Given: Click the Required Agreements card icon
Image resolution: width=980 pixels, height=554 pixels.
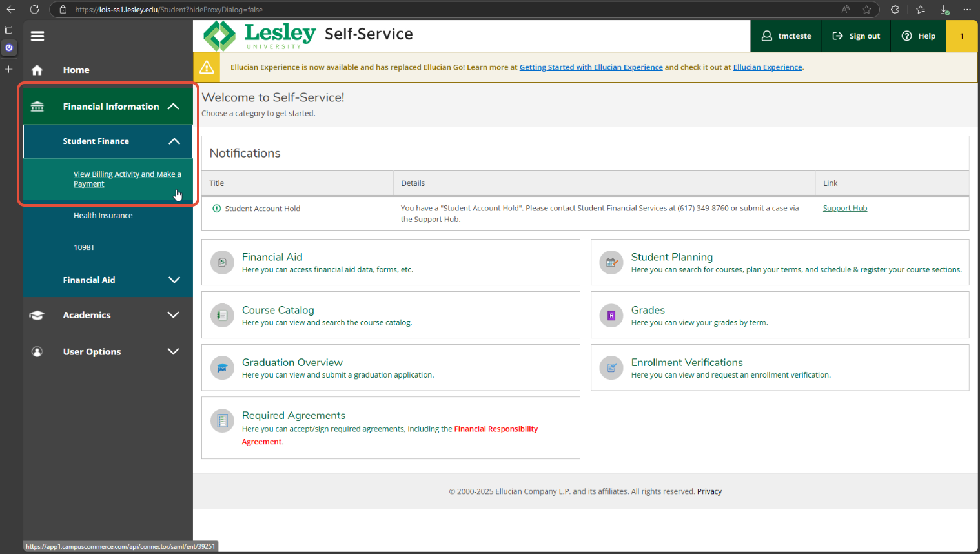Looking at the screenshot, I should coord(222,420).
